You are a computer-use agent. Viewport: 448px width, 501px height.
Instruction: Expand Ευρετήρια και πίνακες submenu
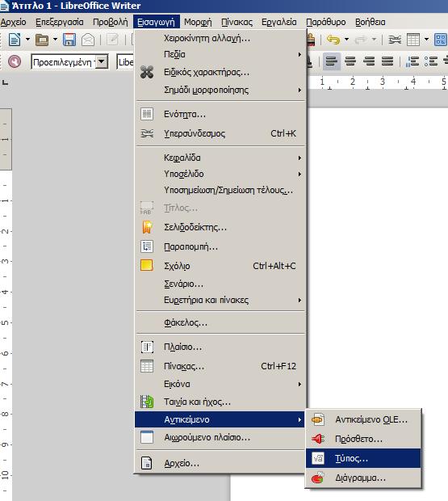tap(220, 301)
